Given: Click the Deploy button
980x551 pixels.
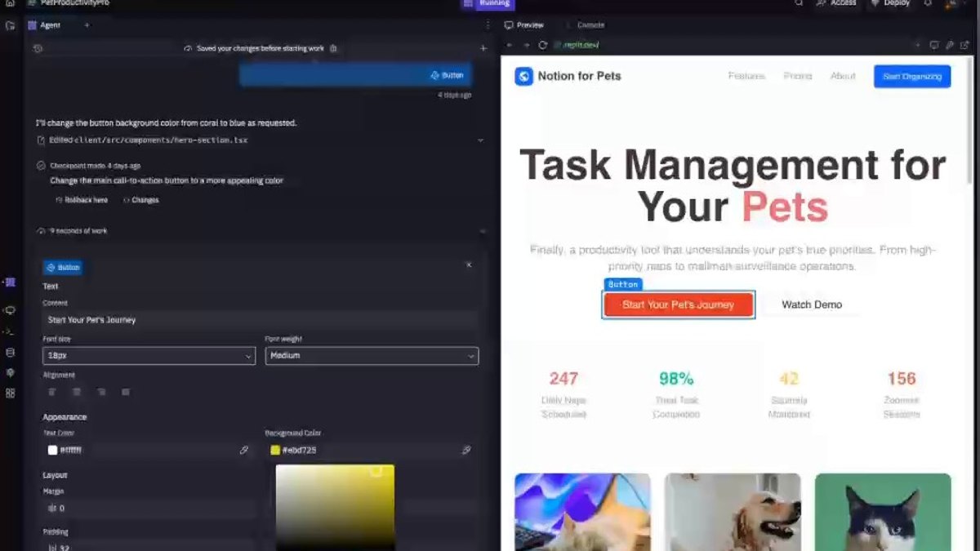Looking at the screenshot, I should 891,3.
